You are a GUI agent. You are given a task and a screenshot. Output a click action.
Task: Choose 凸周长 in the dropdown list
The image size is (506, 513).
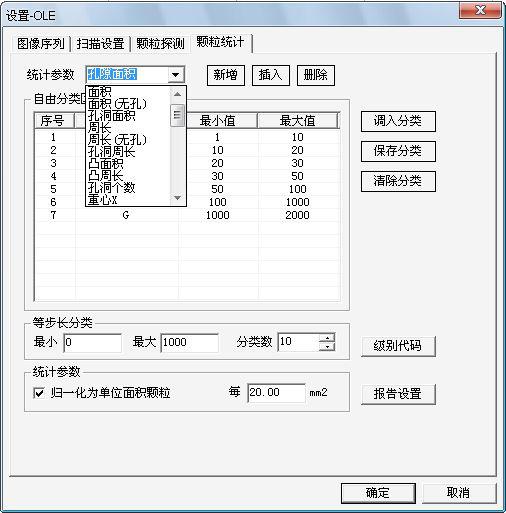[x=106, y=175]
